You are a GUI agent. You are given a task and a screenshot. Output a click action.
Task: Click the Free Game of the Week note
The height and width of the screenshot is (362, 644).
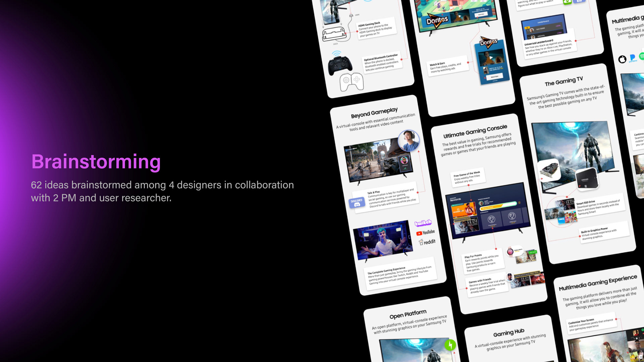(x=468, y=178)
